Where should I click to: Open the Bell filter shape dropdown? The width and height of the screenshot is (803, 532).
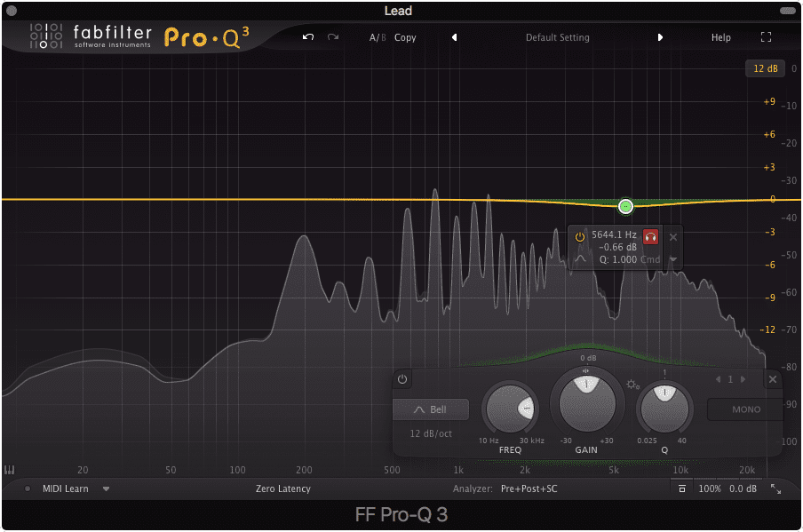[431, 409]
